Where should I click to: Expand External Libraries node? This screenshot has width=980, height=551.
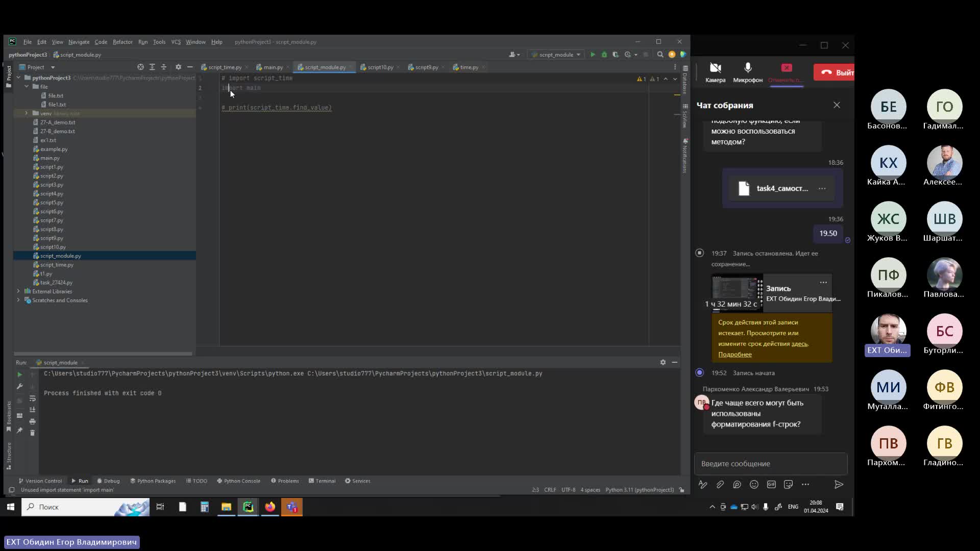[x=18, y=291]
